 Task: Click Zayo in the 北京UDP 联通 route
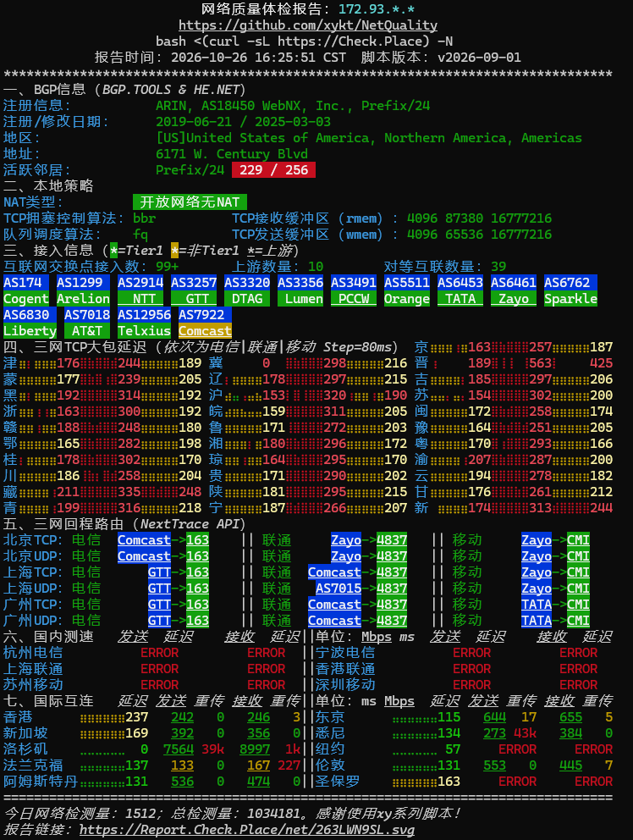coord(346,556)
